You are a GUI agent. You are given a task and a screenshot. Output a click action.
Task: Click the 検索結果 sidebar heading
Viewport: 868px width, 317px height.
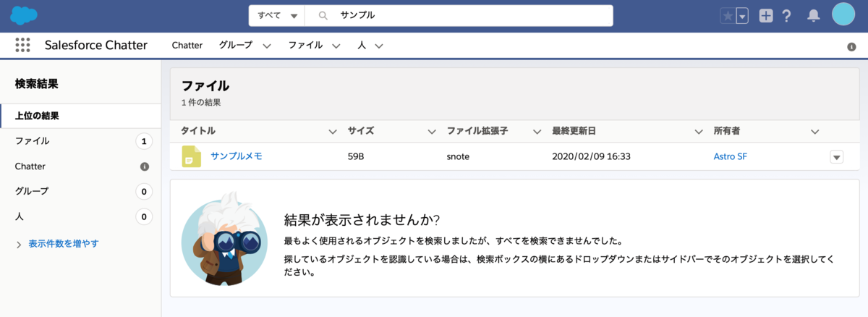coord(37,84)
